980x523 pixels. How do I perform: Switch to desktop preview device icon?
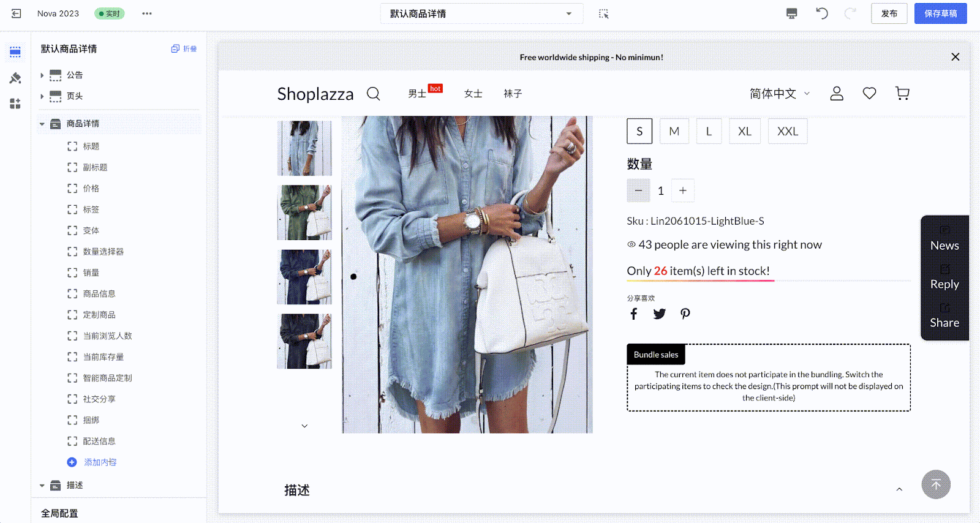coord(792,13)
